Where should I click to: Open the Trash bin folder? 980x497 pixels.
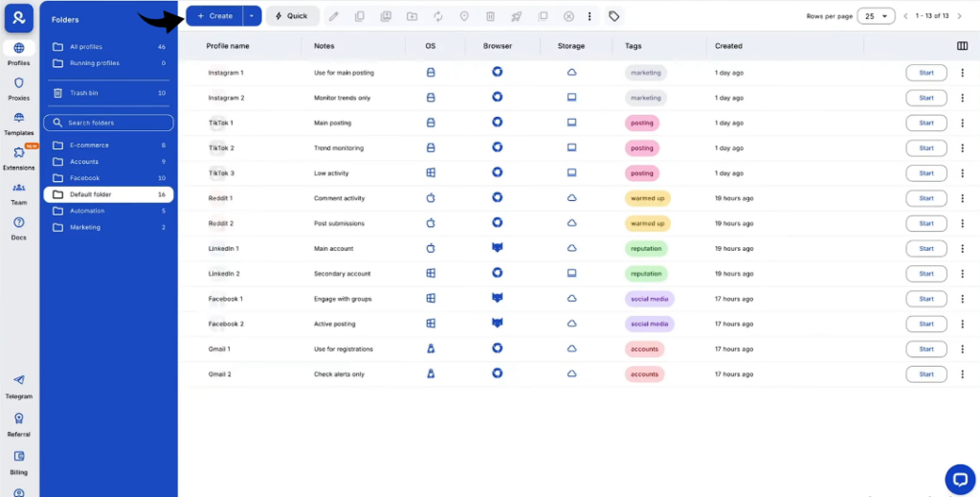(x=109, y=93)
